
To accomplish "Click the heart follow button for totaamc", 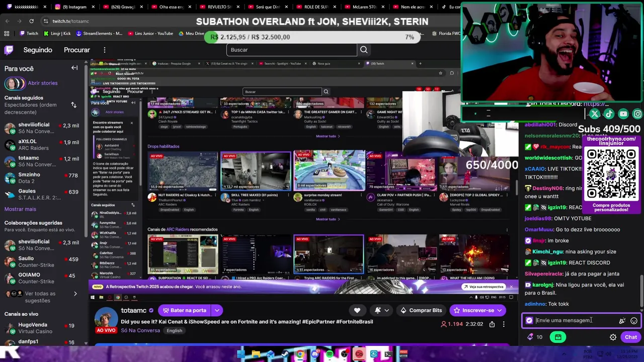I will [357, 310].
